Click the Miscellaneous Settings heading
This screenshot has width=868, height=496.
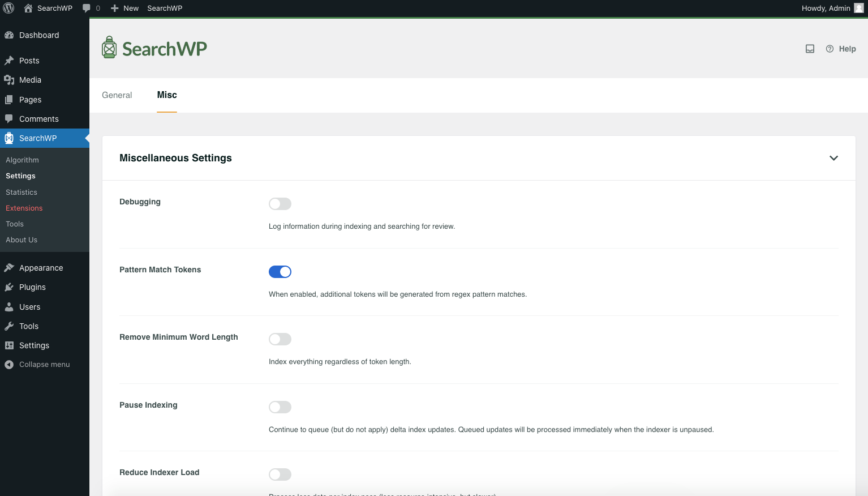click(175, 158)
